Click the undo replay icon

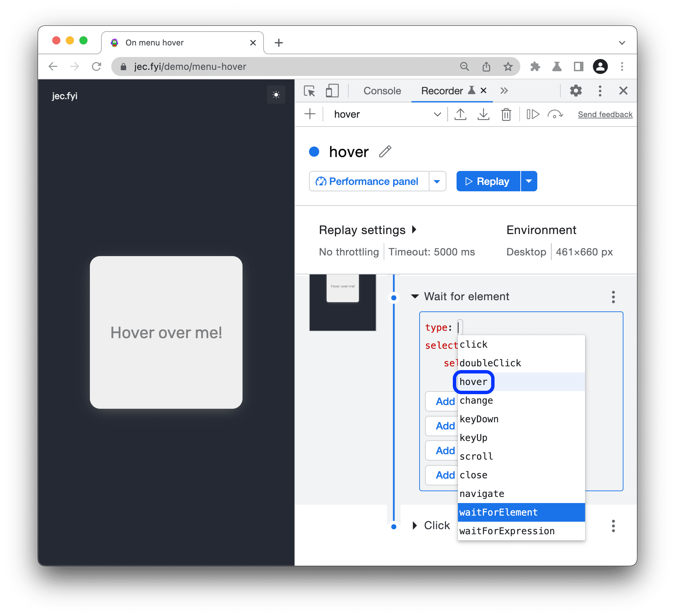[555, 114]
